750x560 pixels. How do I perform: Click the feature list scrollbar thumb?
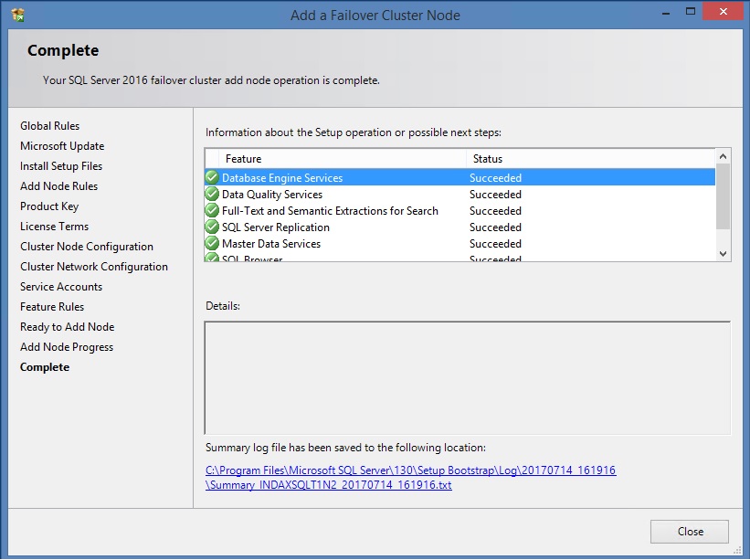(x=724, y=196)
